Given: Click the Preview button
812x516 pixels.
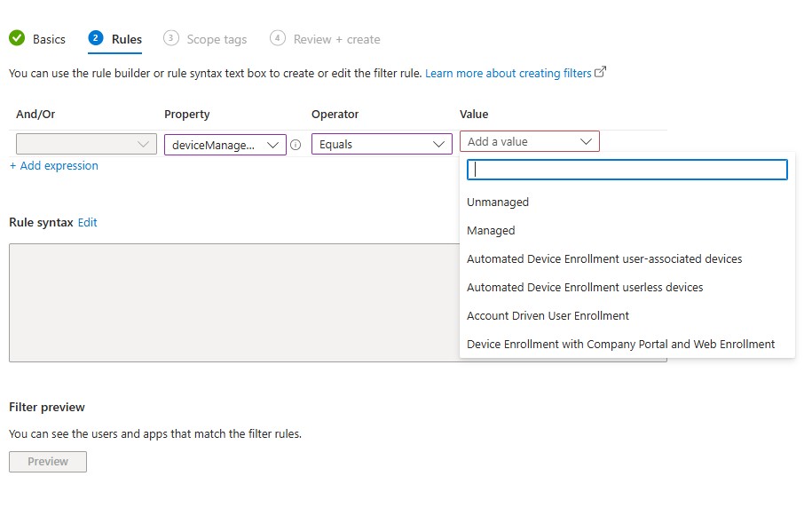Looking at the screenshot, I should click(48, 462).
